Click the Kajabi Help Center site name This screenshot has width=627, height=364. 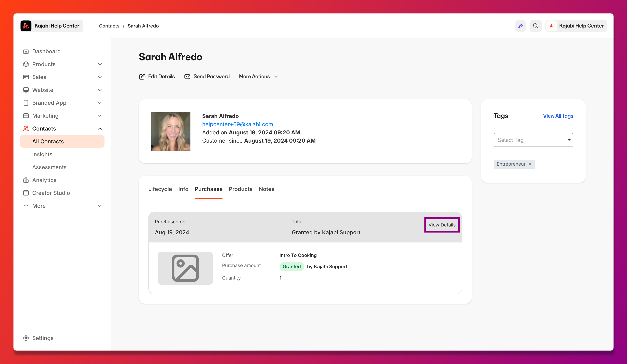pos(57,26)
